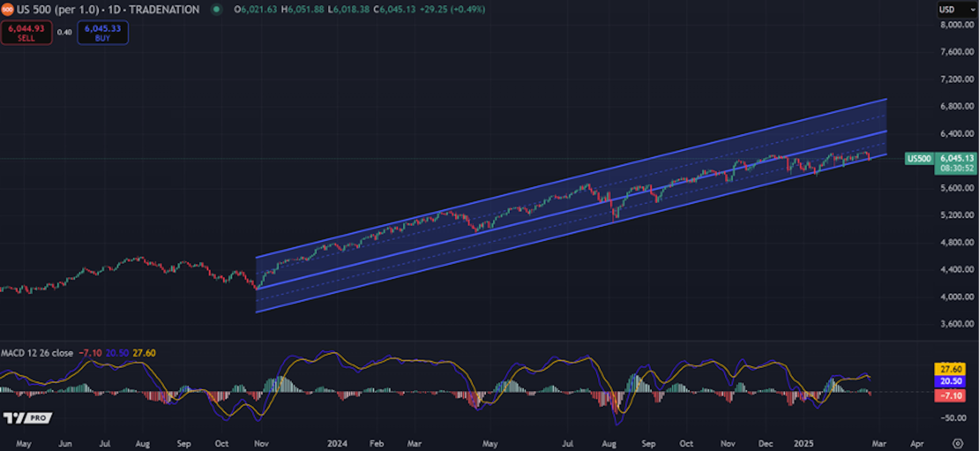
Task: Click the blue BUY 6,045.33 button
Action: tap(103, 33)
